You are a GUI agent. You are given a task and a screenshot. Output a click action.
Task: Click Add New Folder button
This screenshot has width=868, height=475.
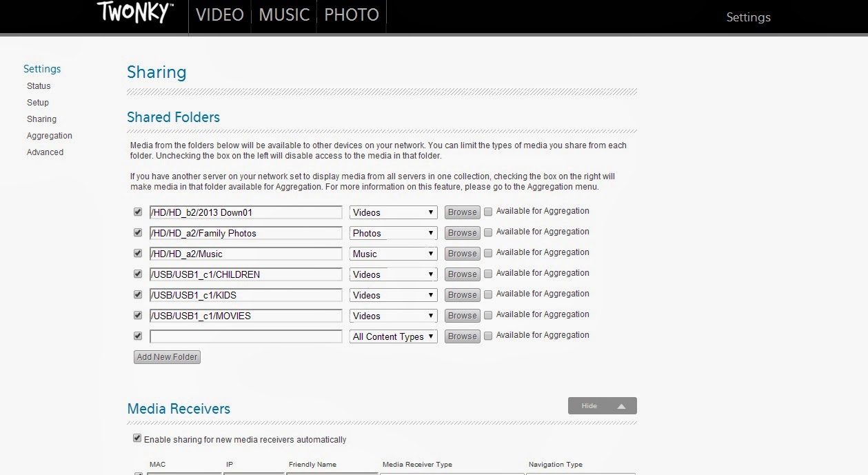(167, 357)
